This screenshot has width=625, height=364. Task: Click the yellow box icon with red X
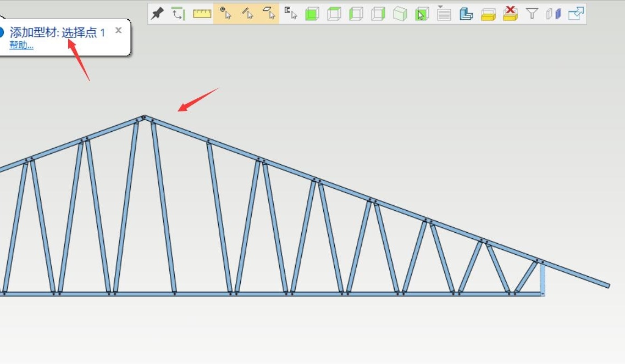[510, 14]
